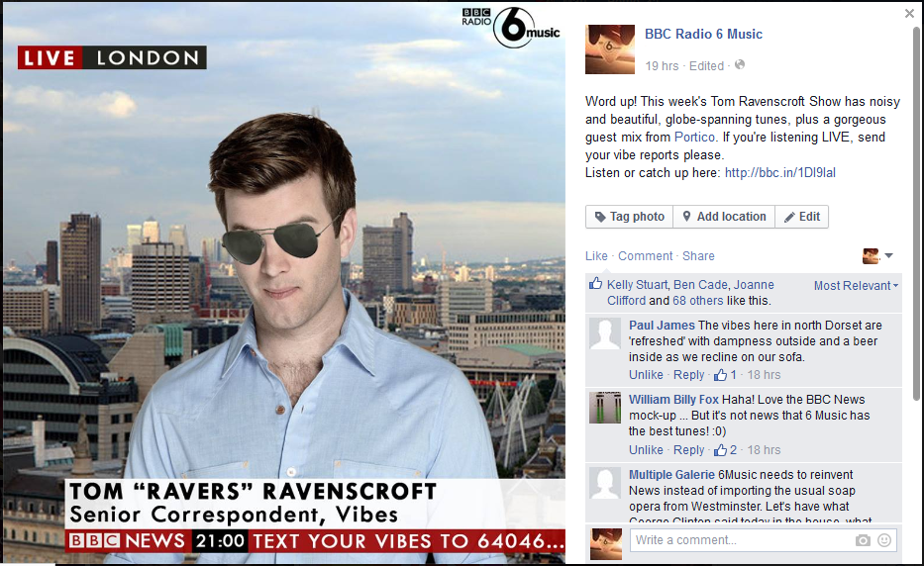Click the globe public privacy icon

click(x=739, y=65)
